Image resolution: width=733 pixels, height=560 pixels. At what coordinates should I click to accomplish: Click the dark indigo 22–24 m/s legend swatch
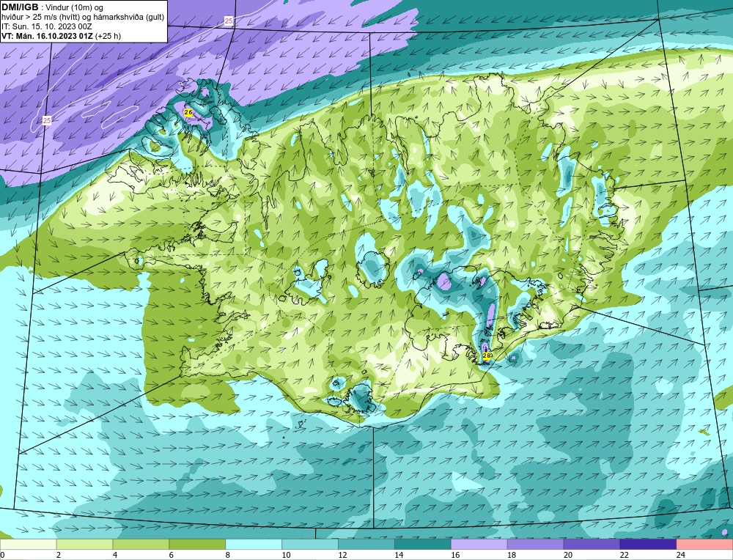[x=648, y=545]
